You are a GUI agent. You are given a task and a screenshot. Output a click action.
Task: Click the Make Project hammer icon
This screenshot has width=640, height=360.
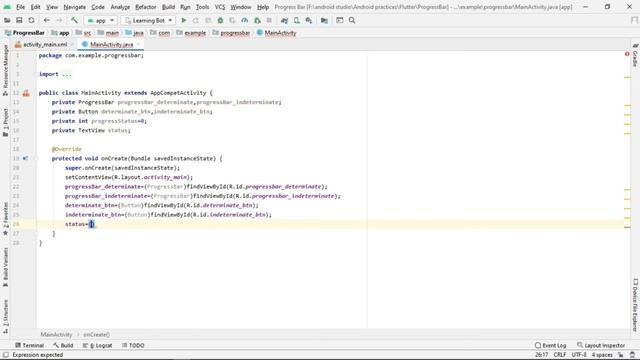[74, 20]
